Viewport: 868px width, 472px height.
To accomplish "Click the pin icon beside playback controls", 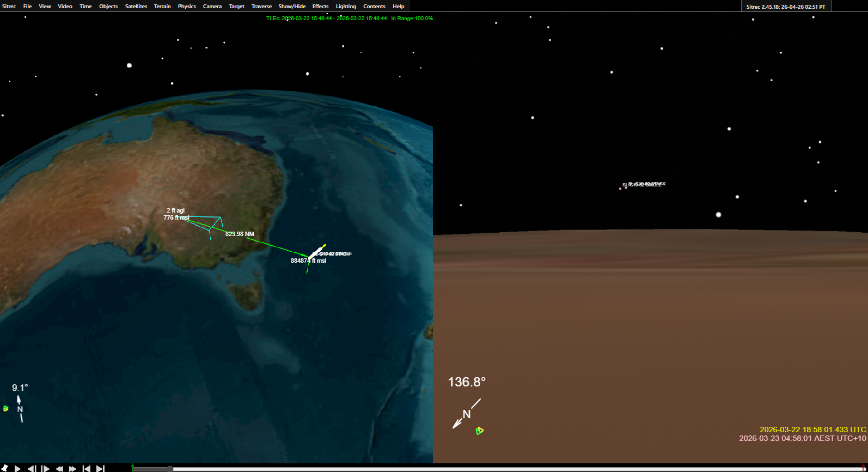I will click(4, 468).
